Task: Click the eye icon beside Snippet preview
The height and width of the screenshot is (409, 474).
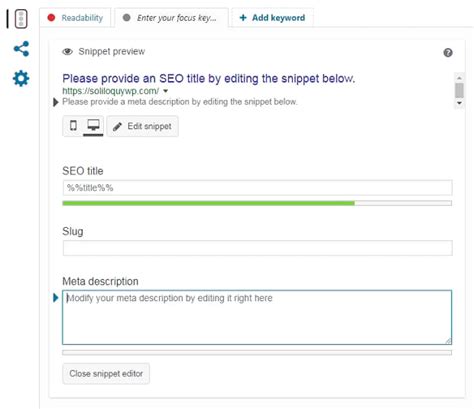Action: tap(68, 52)
